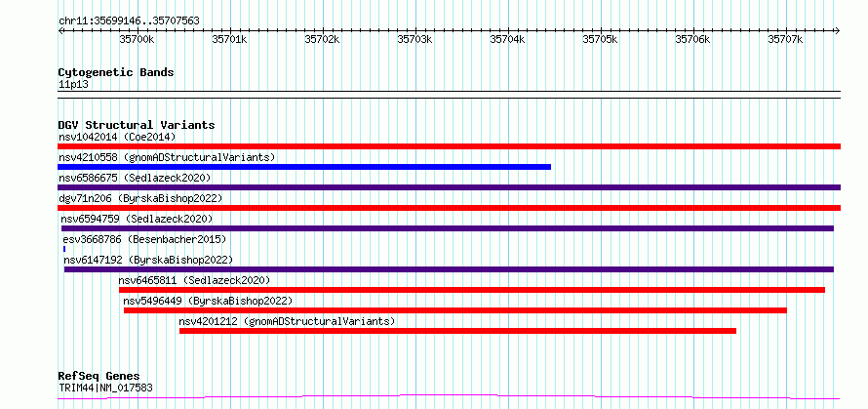Screen dimensions: 868x409
Task: Click the 35702k ruler position
Action: 322,39
